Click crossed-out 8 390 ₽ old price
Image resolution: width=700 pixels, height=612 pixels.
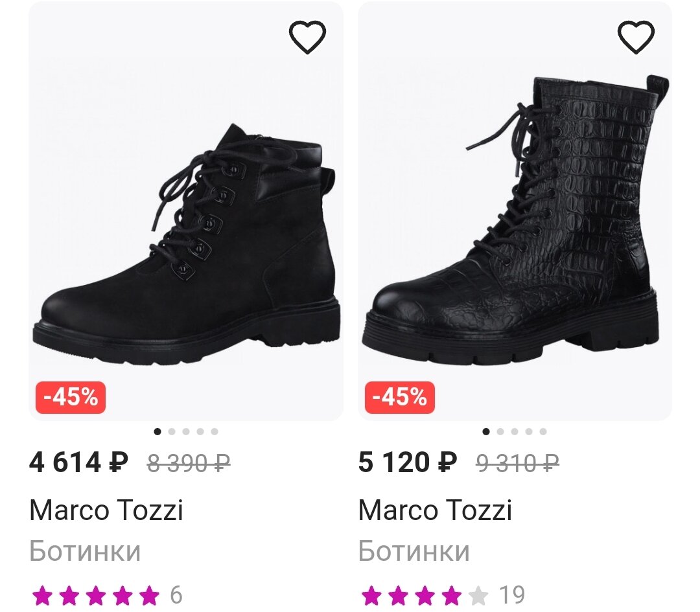pyautogui.click(x=189, y=463)
